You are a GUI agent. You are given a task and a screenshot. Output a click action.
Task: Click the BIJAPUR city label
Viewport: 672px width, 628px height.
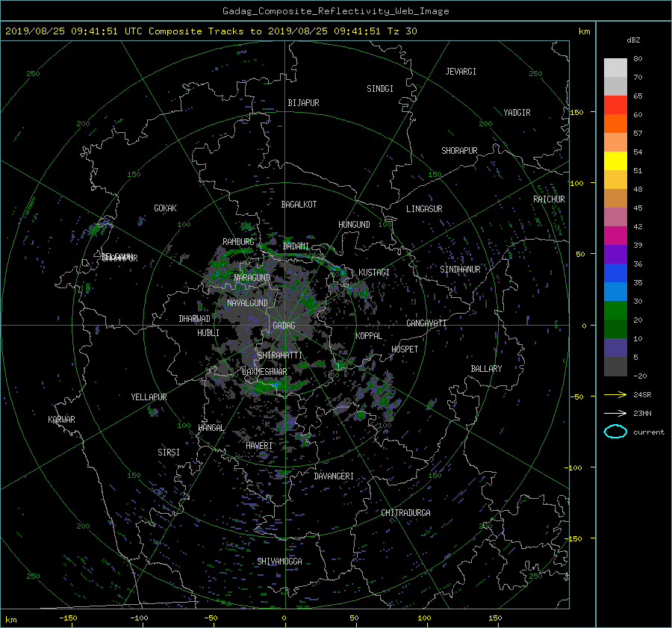303,103
